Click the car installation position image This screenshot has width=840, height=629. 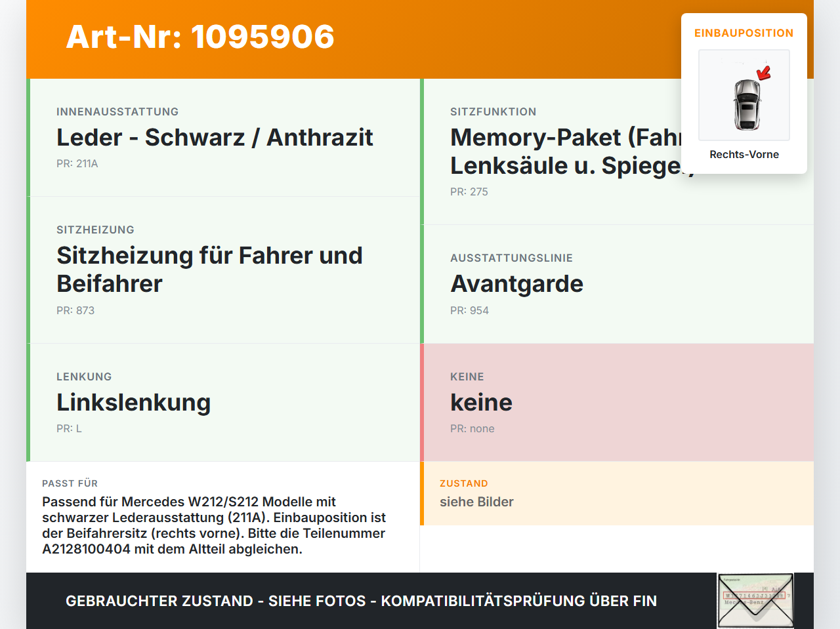[x=744, y=95]
